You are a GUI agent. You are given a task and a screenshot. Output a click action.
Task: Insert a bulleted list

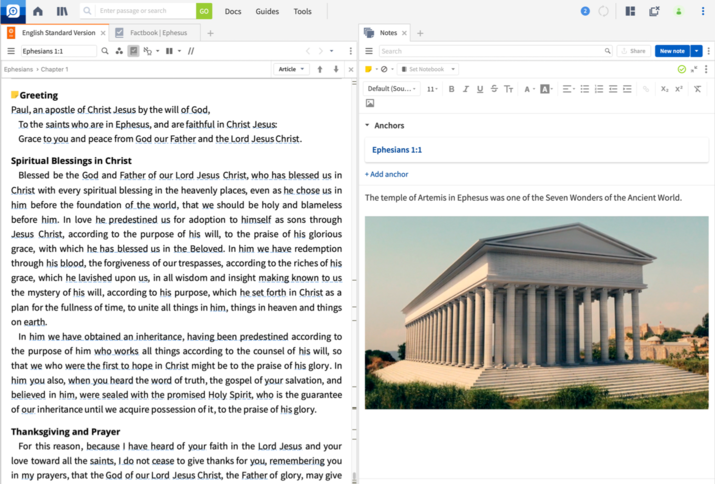tap(585, 89)
